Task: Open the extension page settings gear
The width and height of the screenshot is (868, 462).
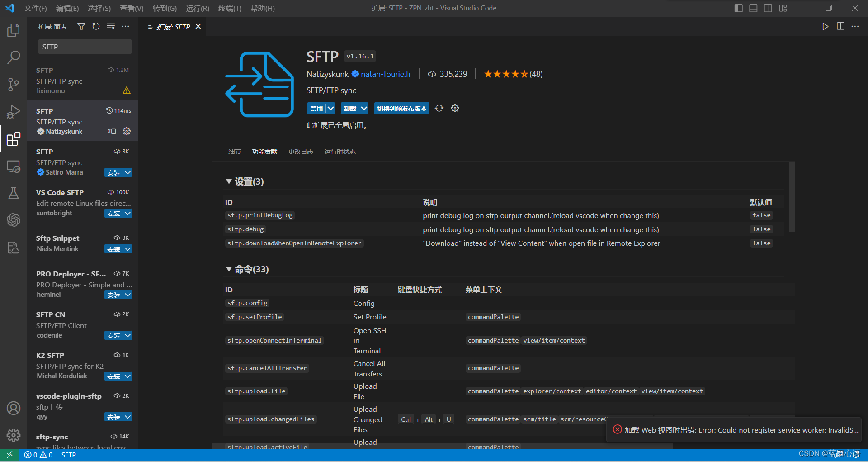Action: coord(455,108)
